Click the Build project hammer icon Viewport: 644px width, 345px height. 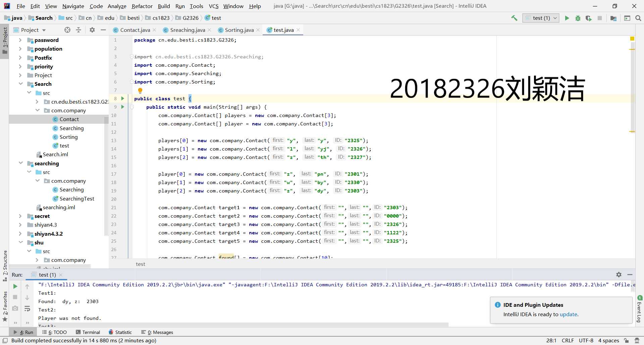tap(514, 18)
